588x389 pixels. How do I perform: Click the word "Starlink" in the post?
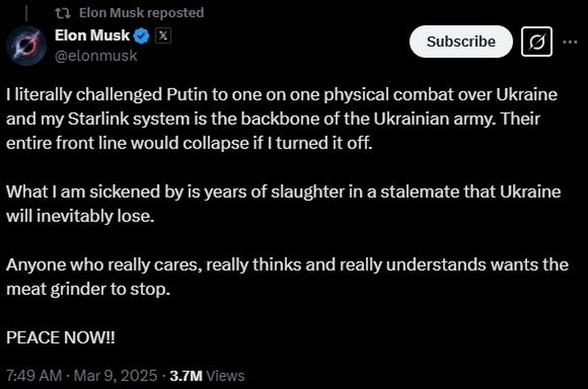pos(98,119)
